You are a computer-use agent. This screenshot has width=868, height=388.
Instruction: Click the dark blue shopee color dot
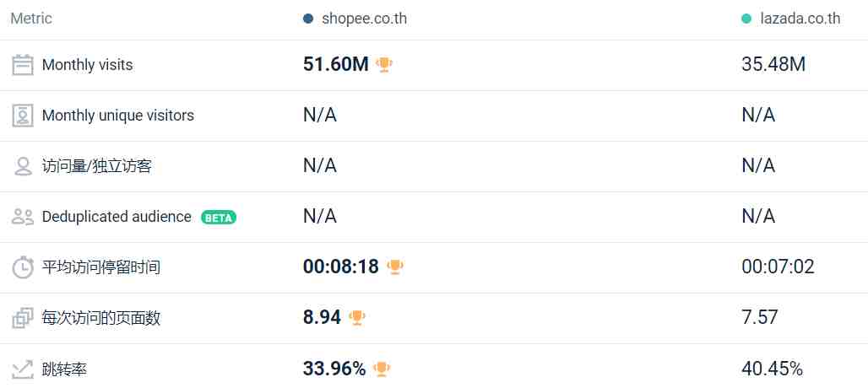click(x=308, y=19)
